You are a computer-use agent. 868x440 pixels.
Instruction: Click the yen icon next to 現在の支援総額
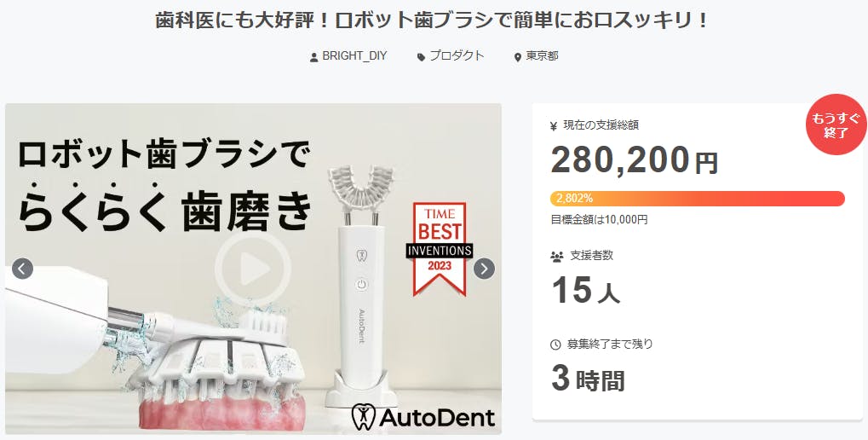(554, 126)
